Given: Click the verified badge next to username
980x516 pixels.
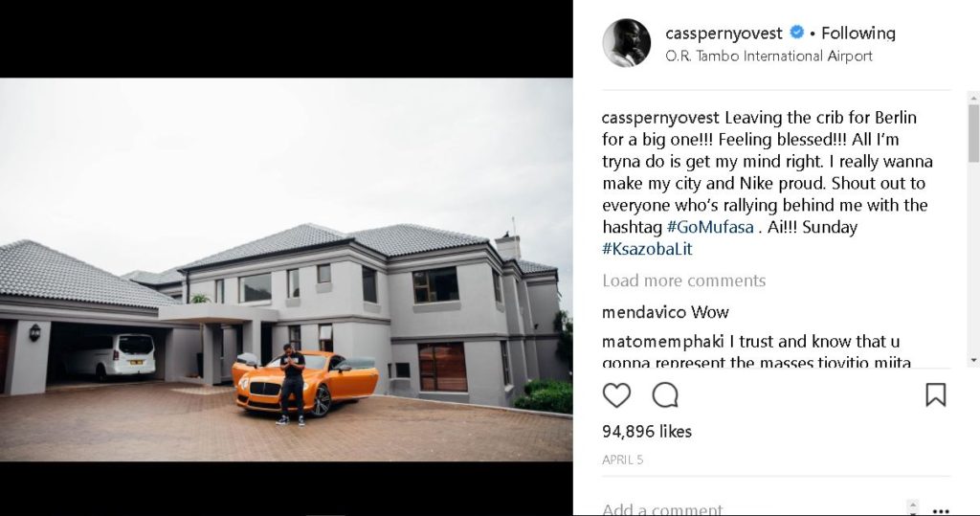Looking at the screenshot, I should coord(797,33).
